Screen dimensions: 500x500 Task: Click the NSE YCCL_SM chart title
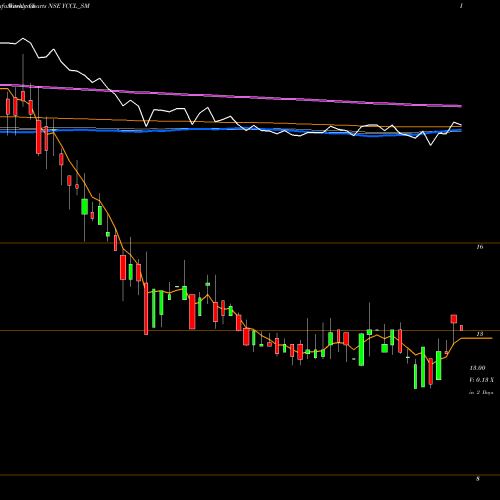[70, 6]
